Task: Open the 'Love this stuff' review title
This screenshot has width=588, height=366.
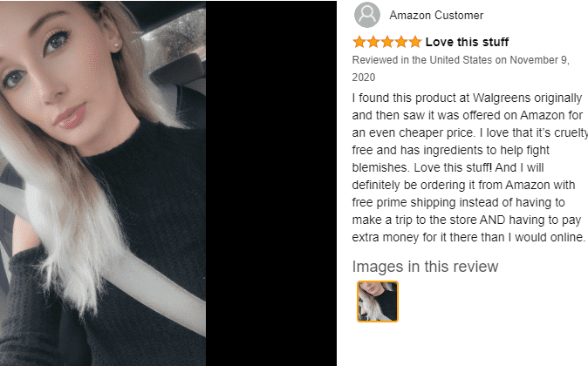Action: tap(467, 42)
